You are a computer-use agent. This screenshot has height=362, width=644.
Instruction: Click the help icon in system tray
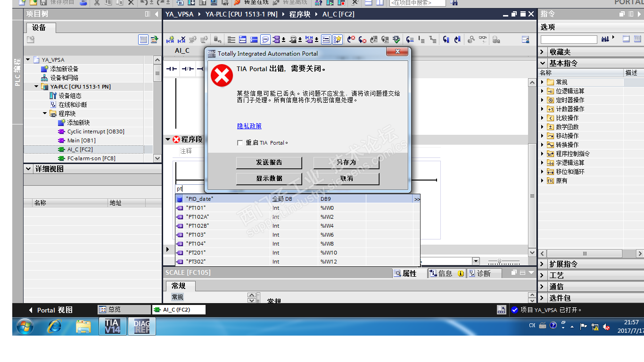[553, 325]
